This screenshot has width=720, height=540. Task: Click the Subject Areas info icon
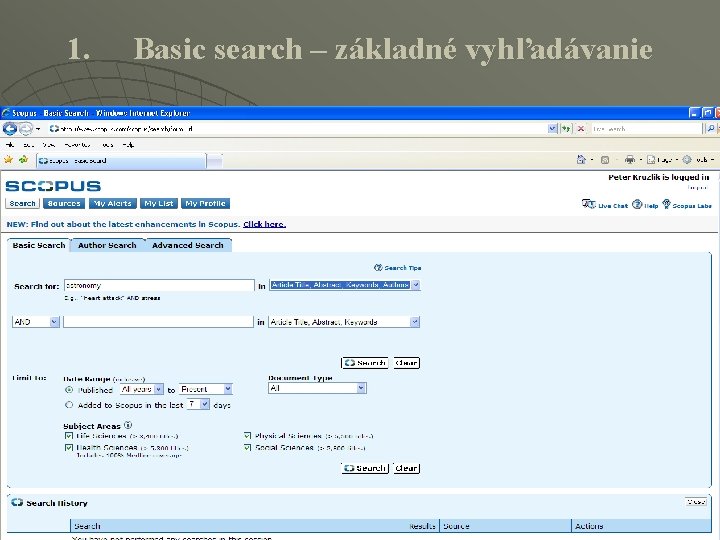pyautogui.click(x=128, y=425)
